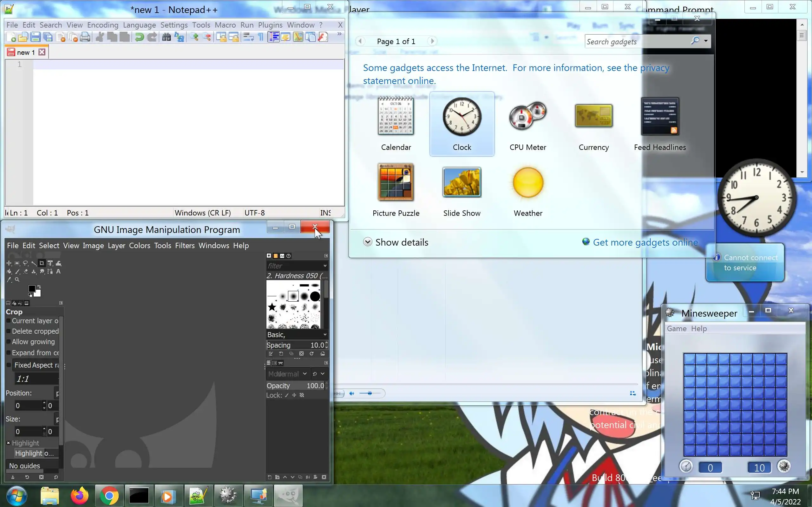This screenshot has width=812, height=507.
Task: Expand Show details in gadget gallery
Action: (396, 242)
